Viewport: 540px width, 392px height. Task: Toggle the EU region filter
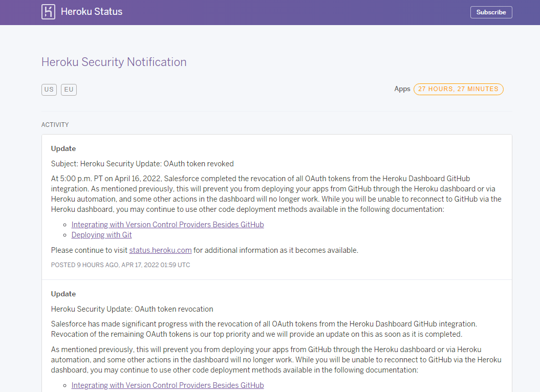click(x=68, y=89)
